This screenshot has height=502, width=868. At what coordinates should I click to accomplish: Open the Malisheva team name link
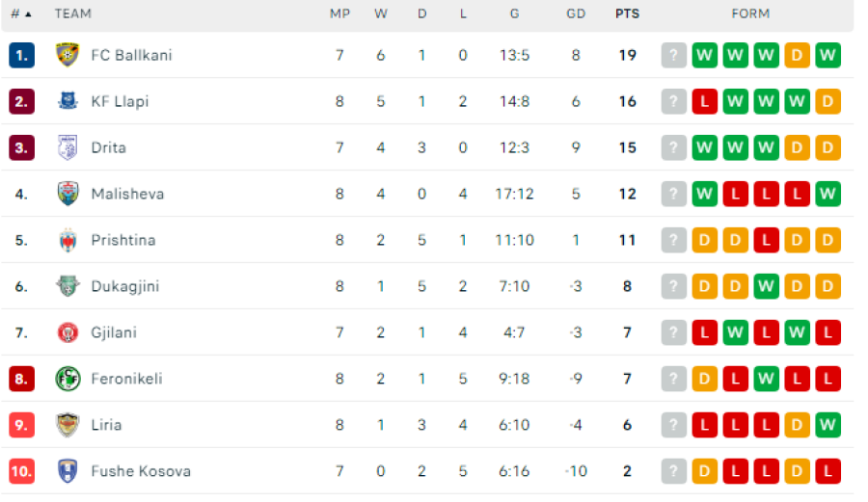tap(128, 194)
